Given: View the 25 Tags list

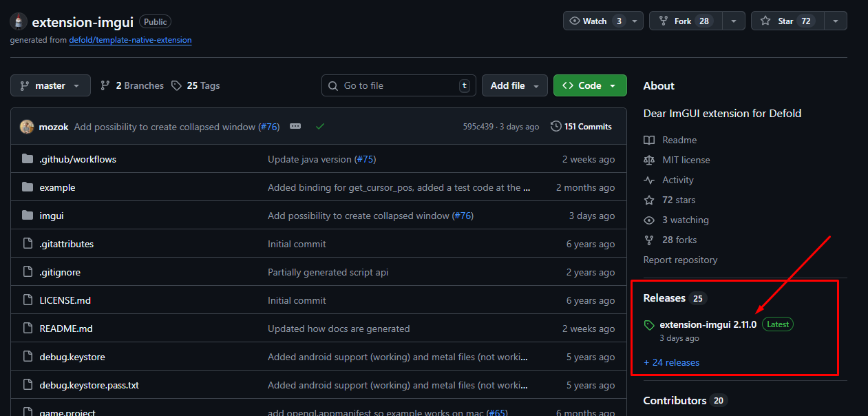Looking at the screenshot, I should 195,85.
